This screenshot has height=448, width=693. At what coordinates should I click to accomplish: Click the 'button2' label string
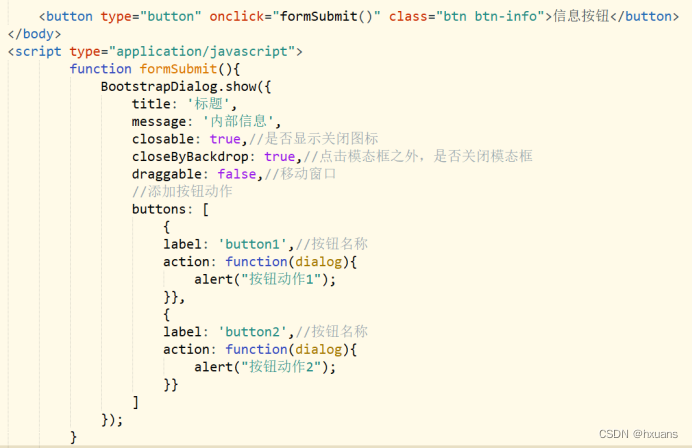tap(252, 331)
